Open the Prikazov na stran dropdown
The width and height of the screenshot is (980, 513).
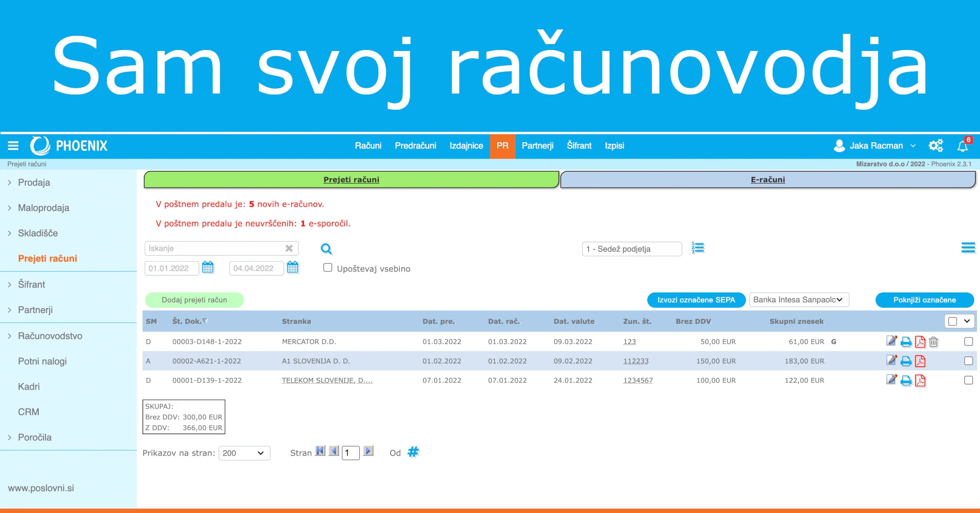click(245, 453)
